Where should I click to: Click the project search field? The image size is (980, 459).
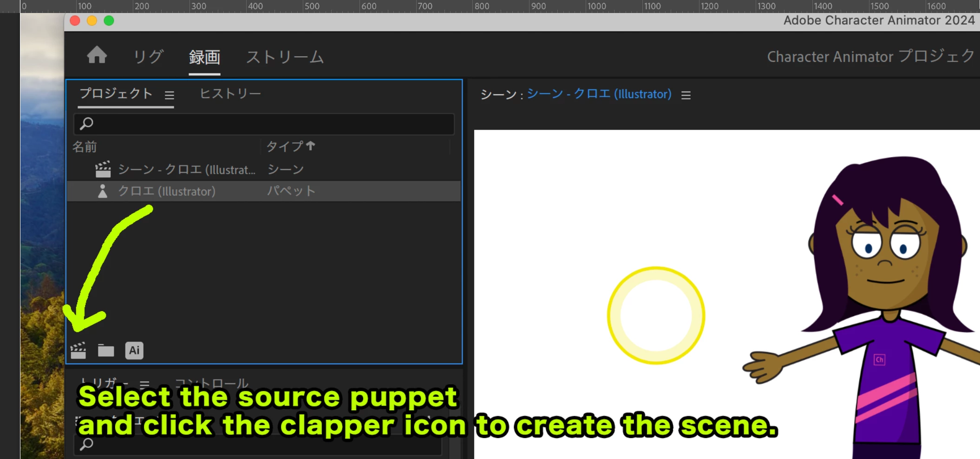264,124
